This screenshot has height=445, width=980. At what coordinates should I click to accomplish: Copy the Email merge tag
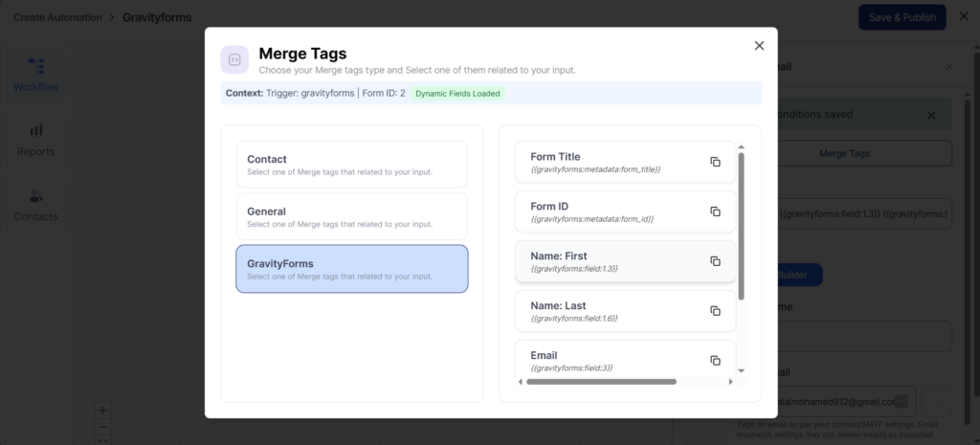point(715,360)
